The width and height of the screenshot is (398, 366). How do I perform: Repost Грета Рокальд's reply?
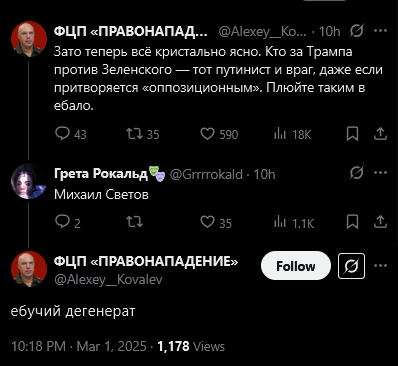click(135, 222)
